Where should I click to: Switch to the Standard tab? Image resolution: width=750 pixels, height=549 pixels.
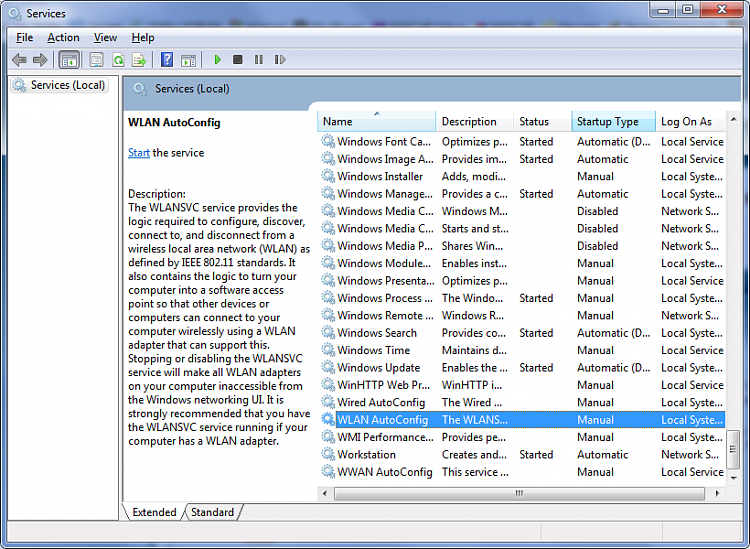pos(212,512)
